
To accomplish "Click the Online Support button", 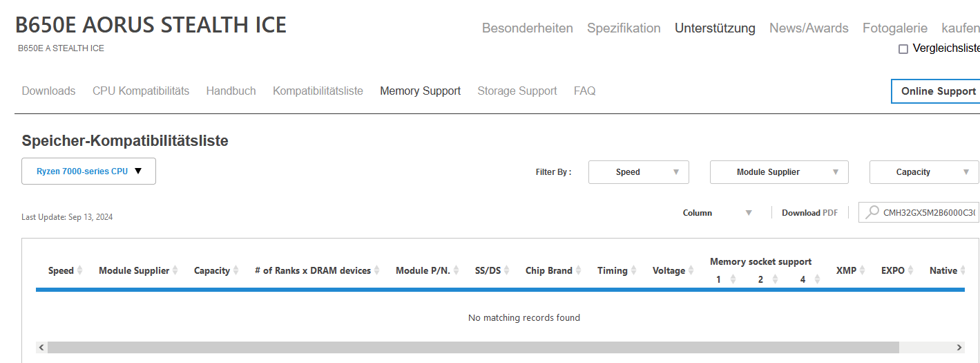I will (x=936, y=91).
